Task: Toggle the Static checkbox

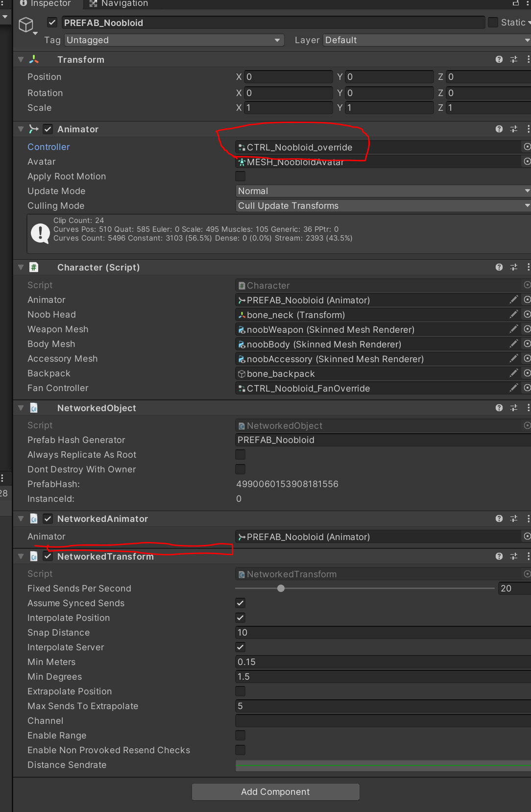Action: click(493, 23)
